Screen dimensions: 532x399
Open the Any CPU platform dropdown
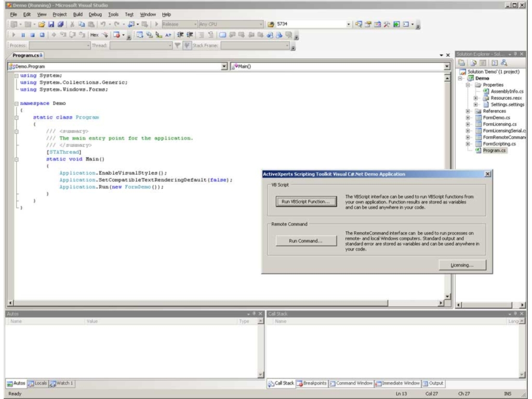(x=261, y=24)
